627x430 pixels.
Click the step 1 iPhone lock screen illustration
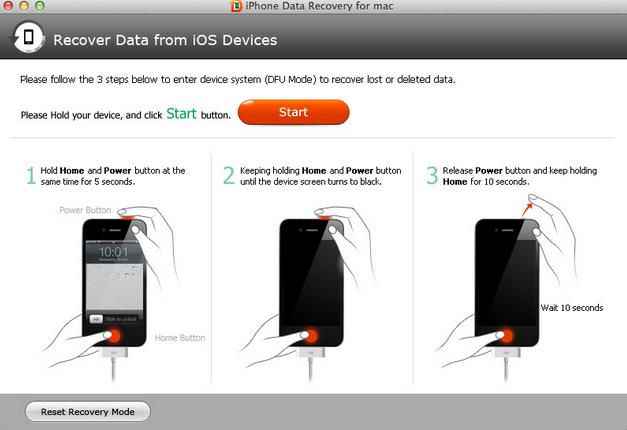(114, 282)
